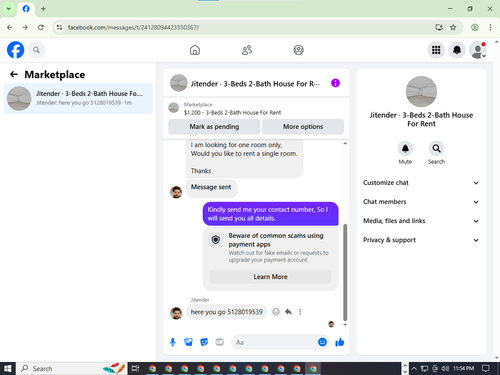Click the back arrow beside Marketplace
Image resolution: width=500 pixels, height=375 pixels.
[14, 74]
